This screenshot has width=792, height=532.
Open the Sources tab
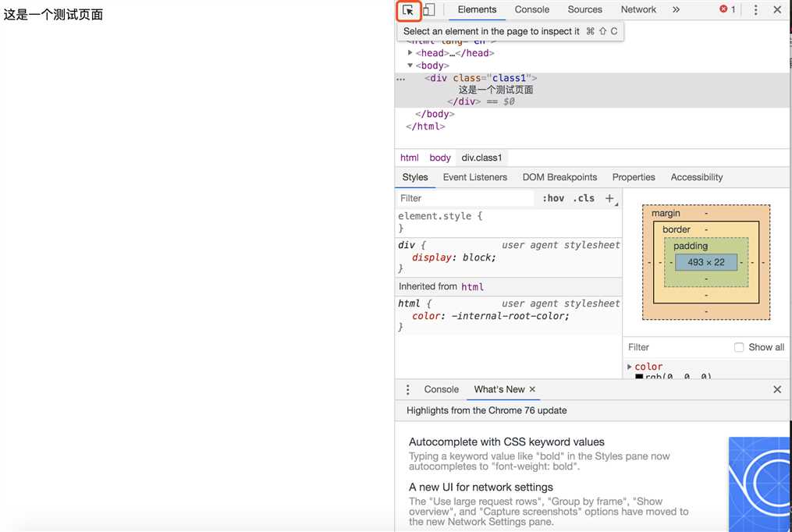(x=585, y=9)
